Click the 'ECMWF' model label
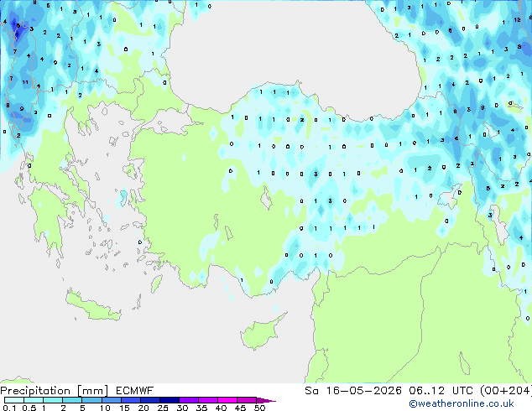 [x=135, y=391]
